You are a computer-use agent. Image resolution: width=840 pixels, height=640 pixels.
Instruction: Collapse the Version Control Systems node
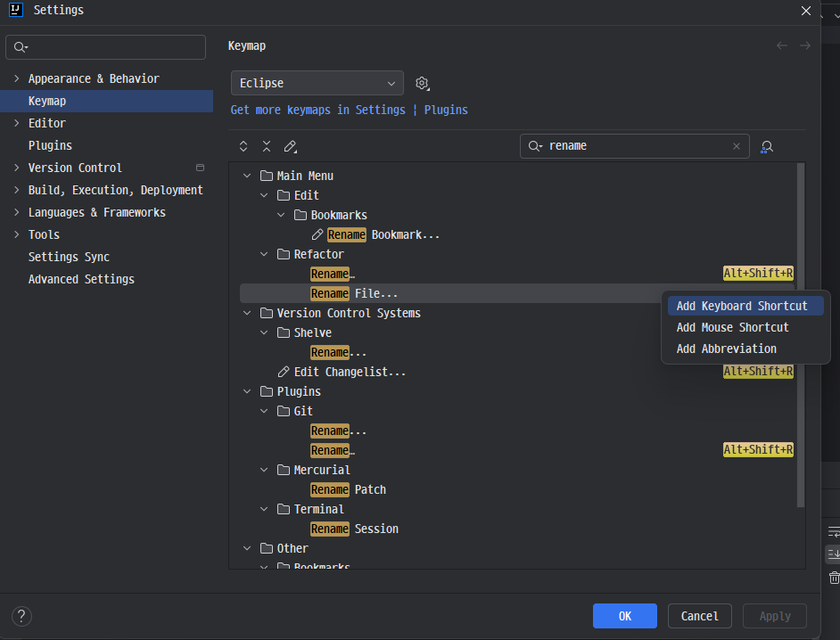[247, 313]
